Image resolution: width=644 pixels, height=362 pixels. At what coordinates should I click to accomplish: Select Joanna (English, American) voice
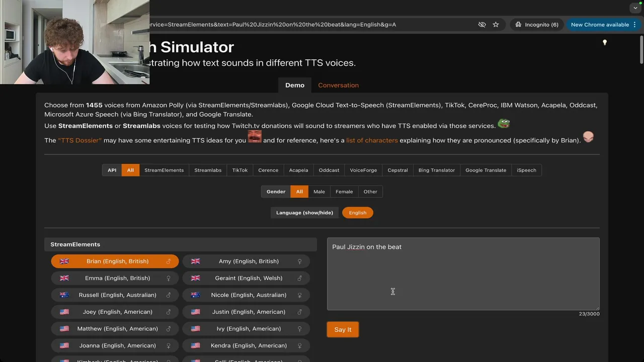pyautogui.click(x=115, y=345)
